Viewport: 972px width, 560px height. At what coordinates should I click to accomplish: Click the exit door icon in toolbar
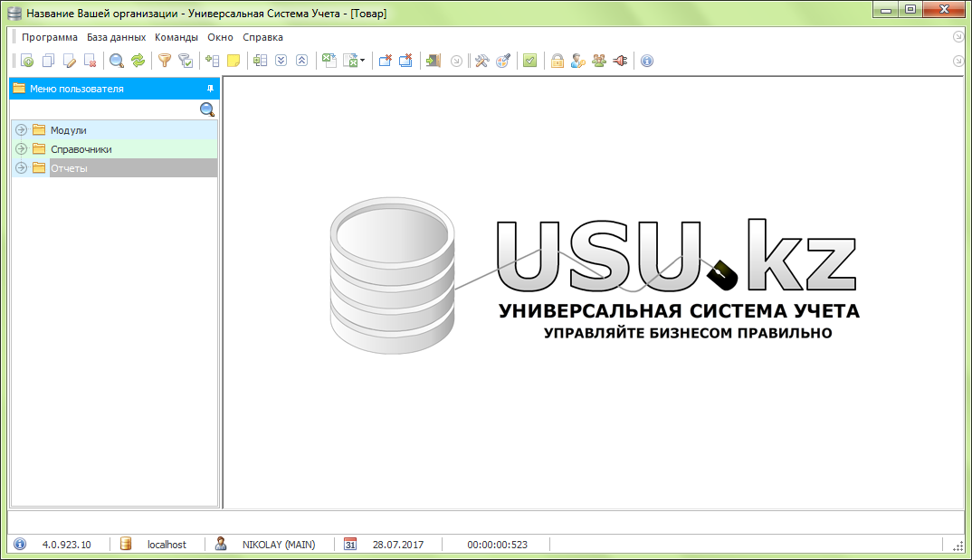click(433, 61)
